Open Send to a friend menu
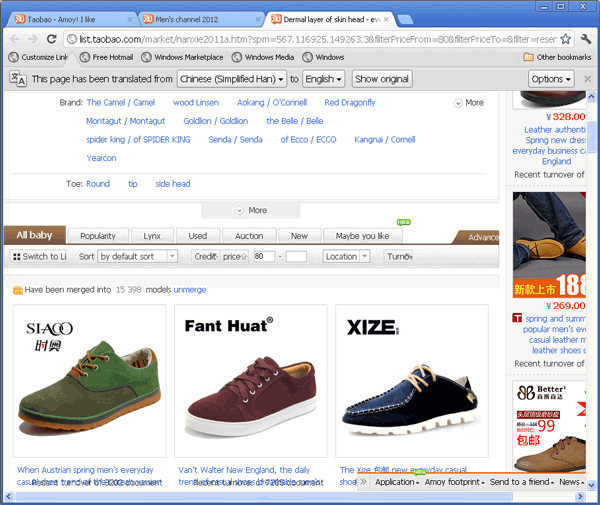 522,482
